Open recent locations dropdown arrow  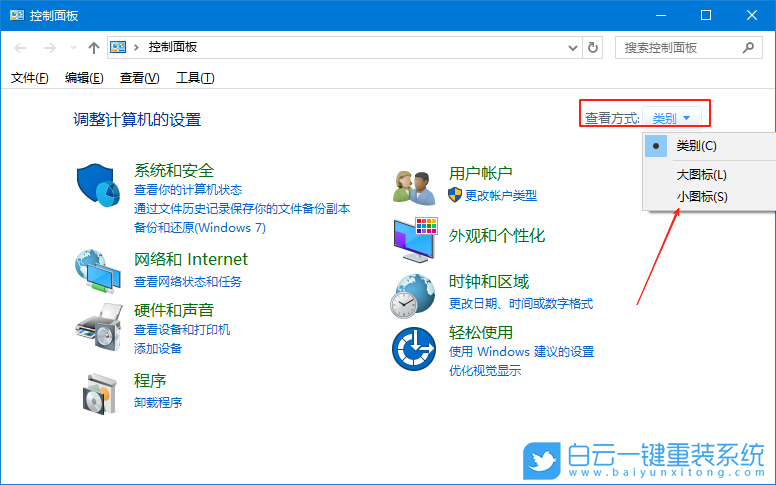pos(73,48)
